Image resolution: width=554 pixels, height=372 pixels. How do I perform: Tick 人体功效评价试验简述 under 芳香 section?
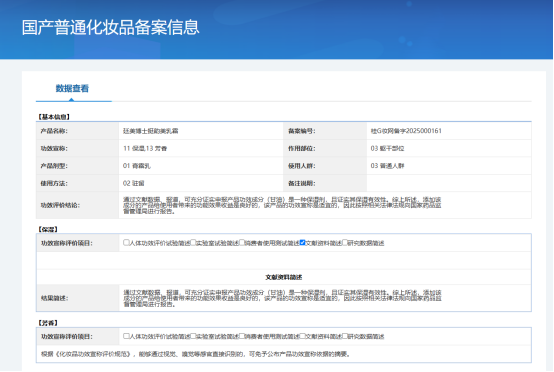126,336
